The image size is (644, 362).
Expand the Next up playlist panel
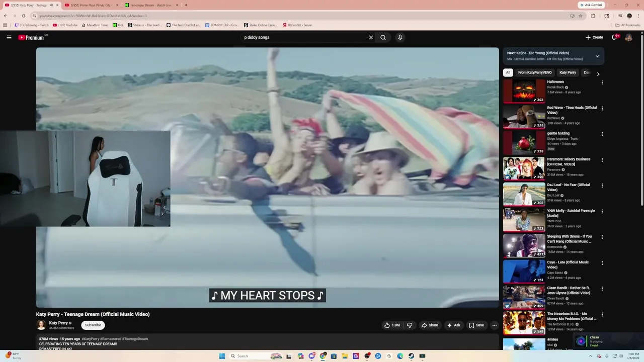click(597, 56)
